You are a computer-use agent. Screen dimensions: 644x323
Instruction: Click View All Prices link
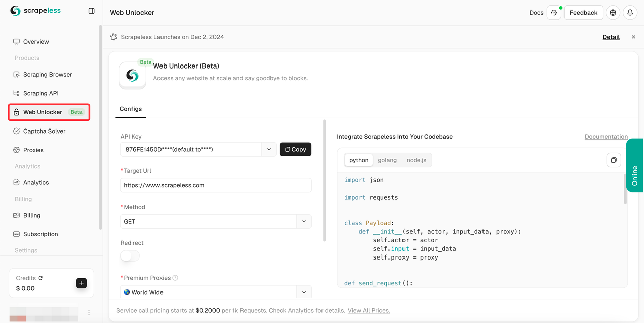coord(369,311)
